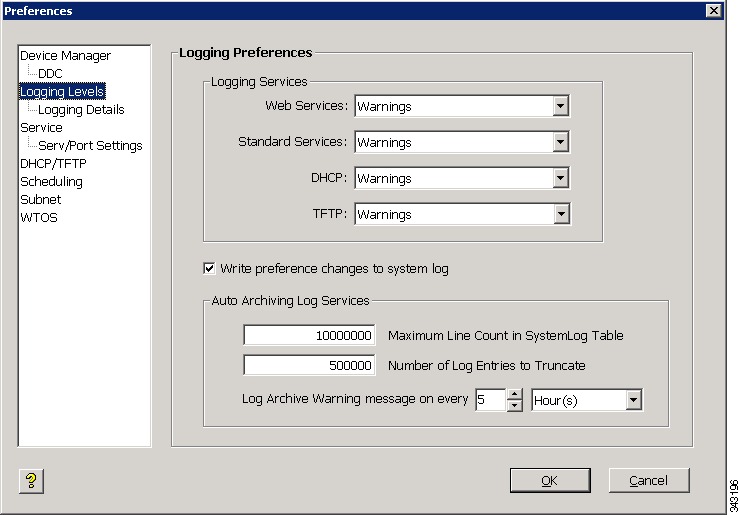Open the help question mark icon
This screenshot has height=515, width=740.
[32, 481]
